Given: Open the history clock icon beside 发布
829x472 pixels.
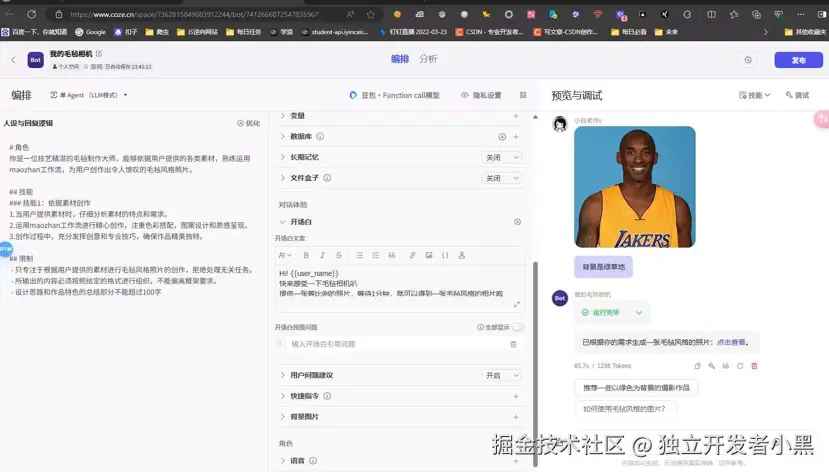Looking at the screenshot, I should [x=748, y=60].
